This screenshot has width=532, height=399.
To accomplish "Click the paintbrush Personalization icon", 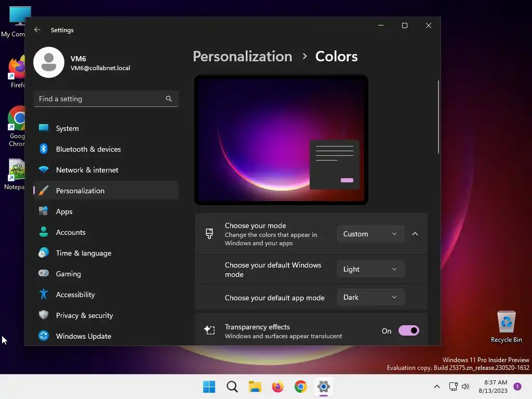I will tap(44, 190).
